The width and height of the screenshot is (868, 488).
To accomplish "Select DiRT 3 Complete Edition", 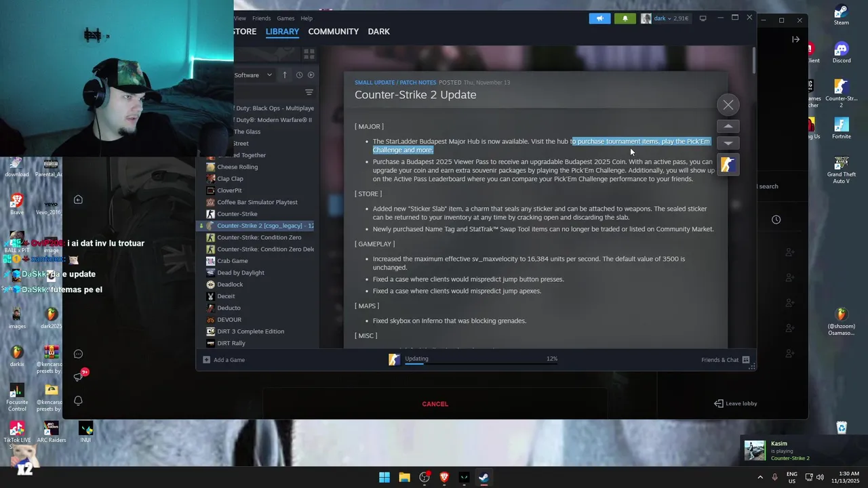I will (x=250, y=331).
